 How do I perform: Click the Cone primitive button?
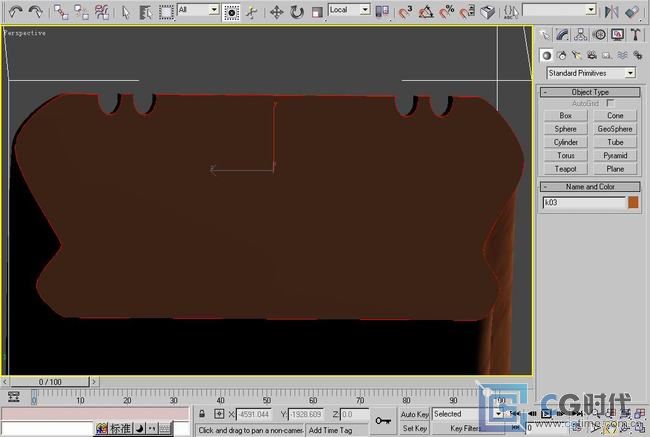[x=615, y=116]
